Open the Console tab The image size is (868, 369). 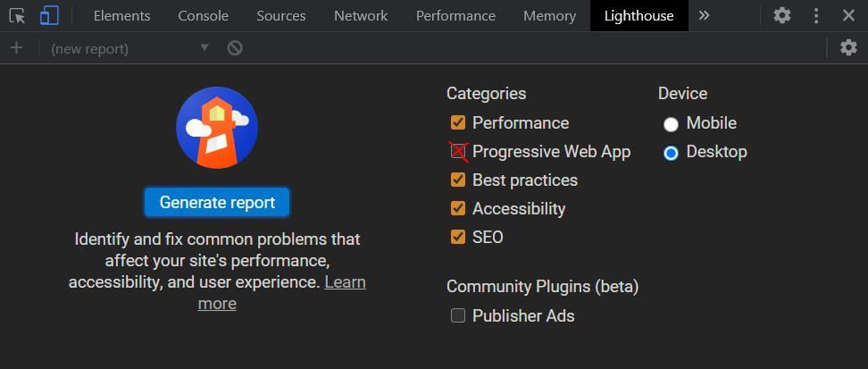coord(204,16)
